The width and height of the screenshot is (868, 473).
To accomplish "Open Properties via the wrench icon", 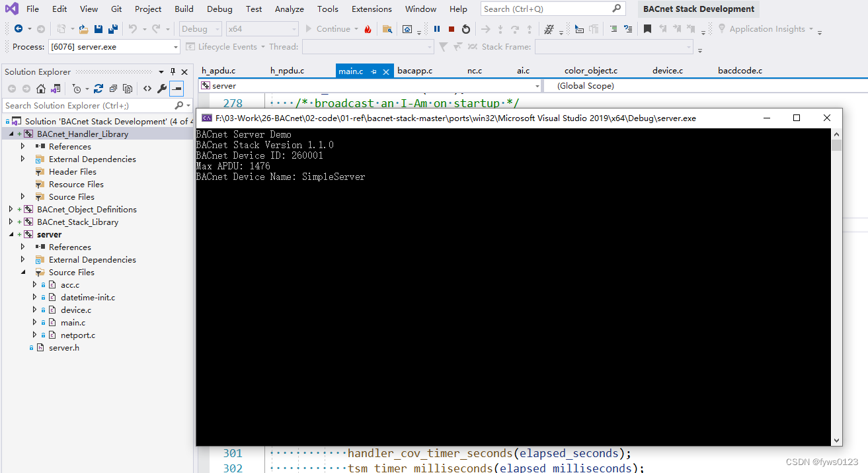I will 162,89.
